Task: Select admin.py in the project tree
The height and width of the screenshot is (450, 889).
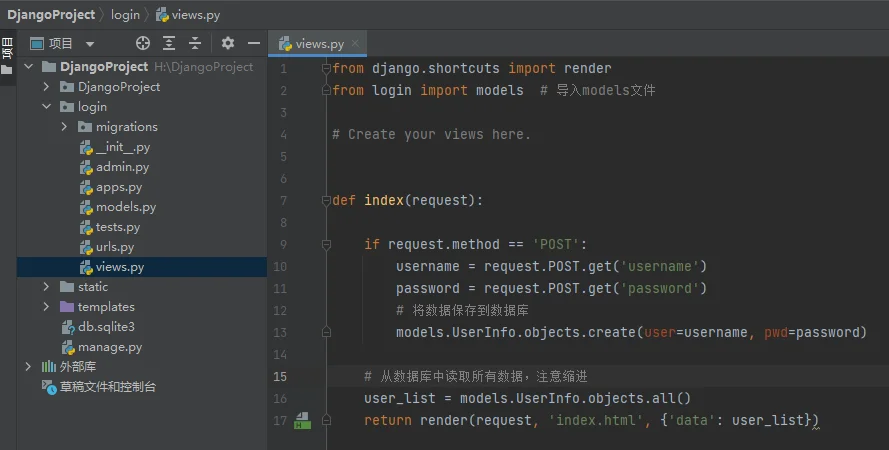Action: 142,167
